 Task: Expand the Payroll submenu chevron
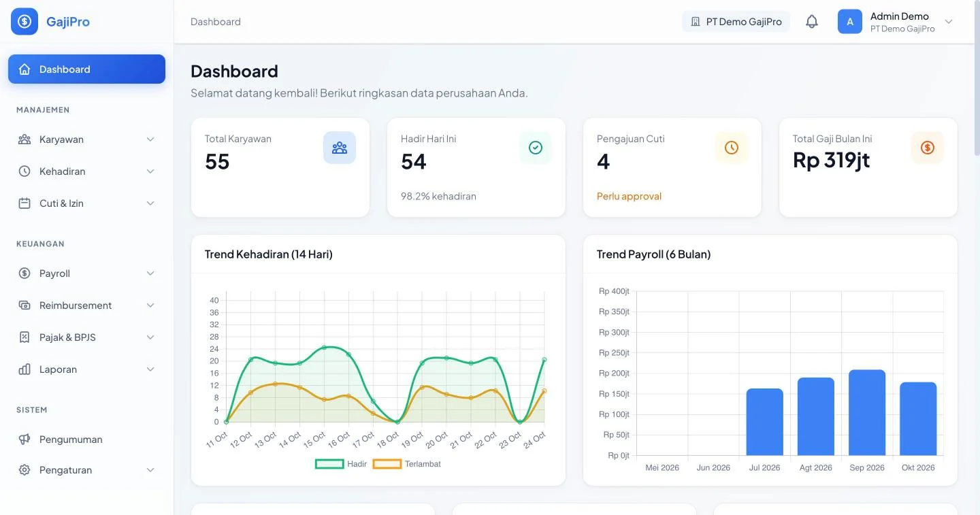pos(150,273)
